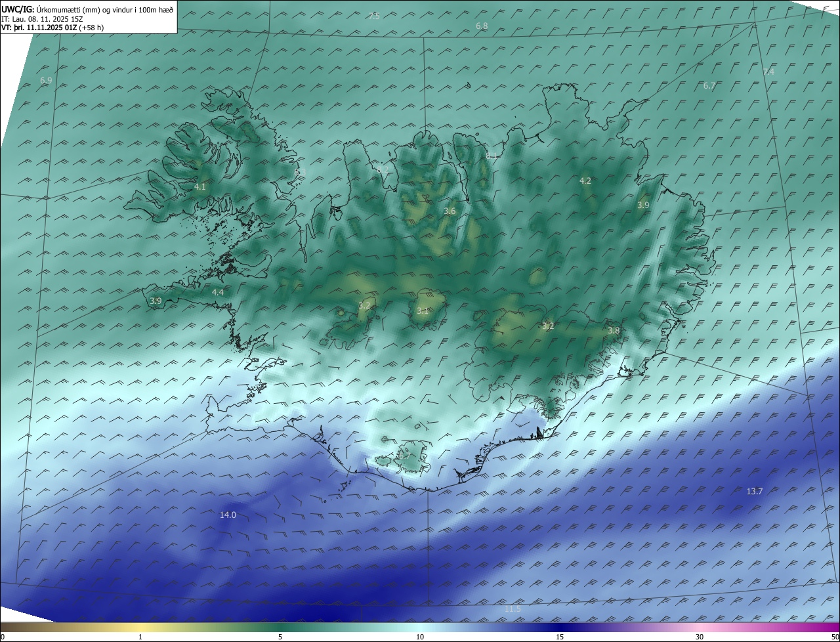
Task: Click the 6.8 value label on the map
Action: (x=482, y=26)
